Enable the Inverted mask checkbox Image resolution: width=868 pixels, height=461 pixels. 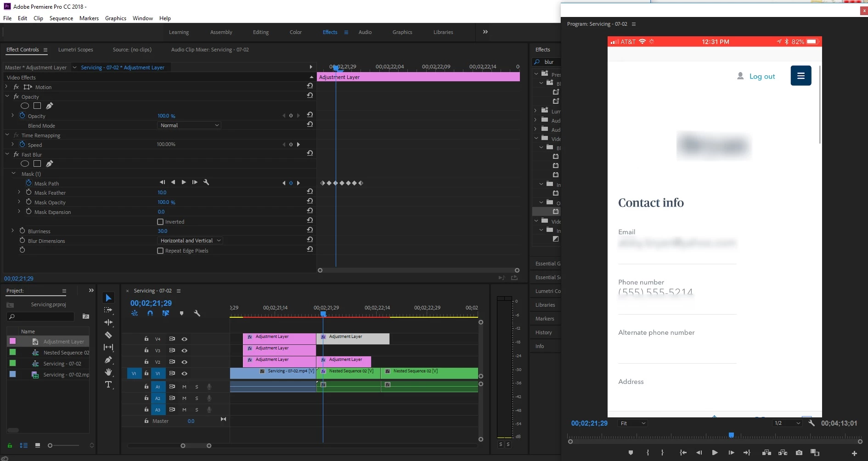[x=160, y=222]
